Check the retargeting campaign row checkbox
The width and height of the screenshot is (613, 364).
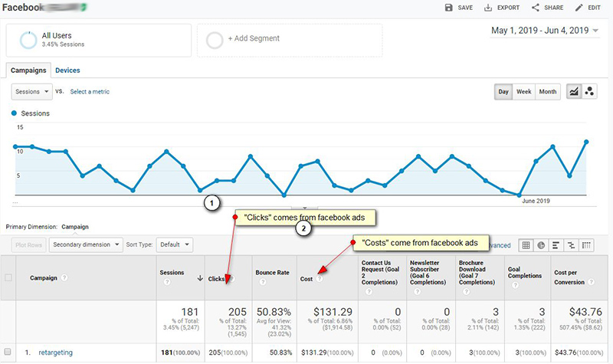(8, 353)
